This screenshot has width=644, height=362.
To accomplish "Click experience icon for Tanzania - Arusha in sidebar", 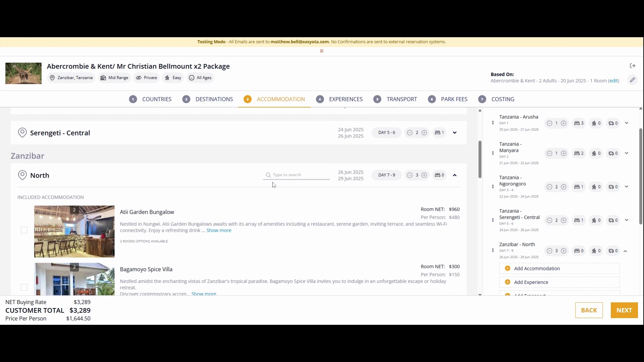I will 594,123.
